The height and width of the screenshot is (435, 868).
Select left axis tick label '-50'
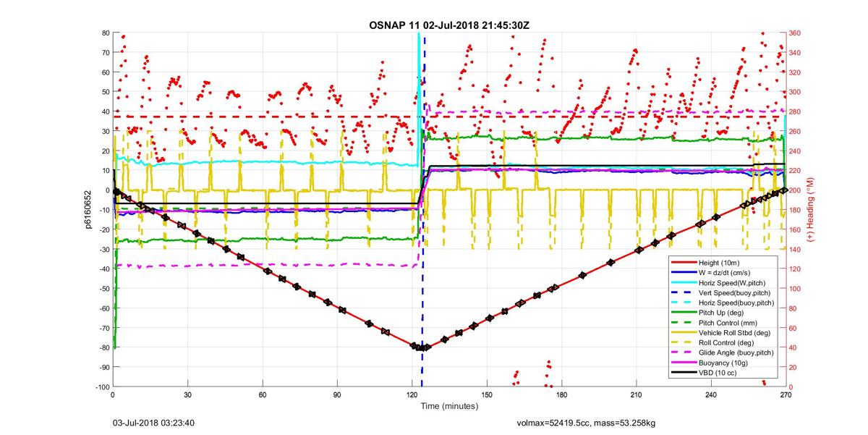tap(103, 288)
